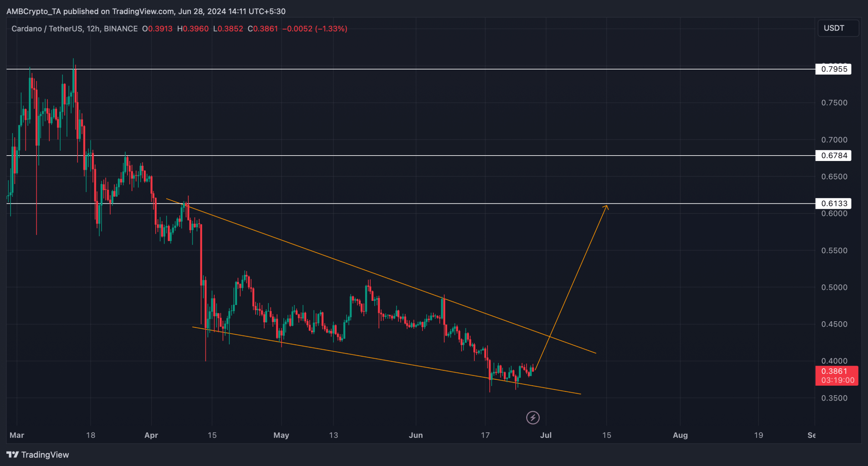Click the 0.7000 price axis label

coord(834,140)
